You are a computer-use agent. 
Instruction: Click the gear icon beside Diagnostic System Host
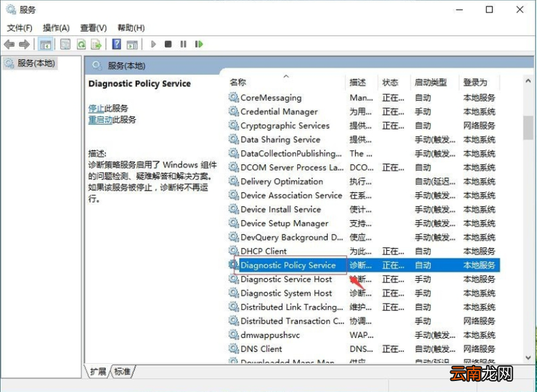(x=233, y=293)
